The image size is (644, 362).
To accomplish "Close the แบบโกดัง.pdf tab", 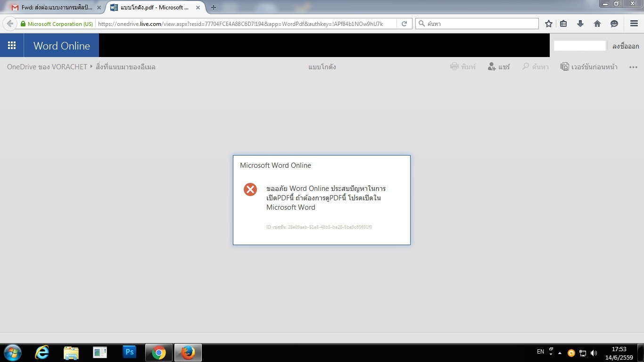I will click(197, 8).
